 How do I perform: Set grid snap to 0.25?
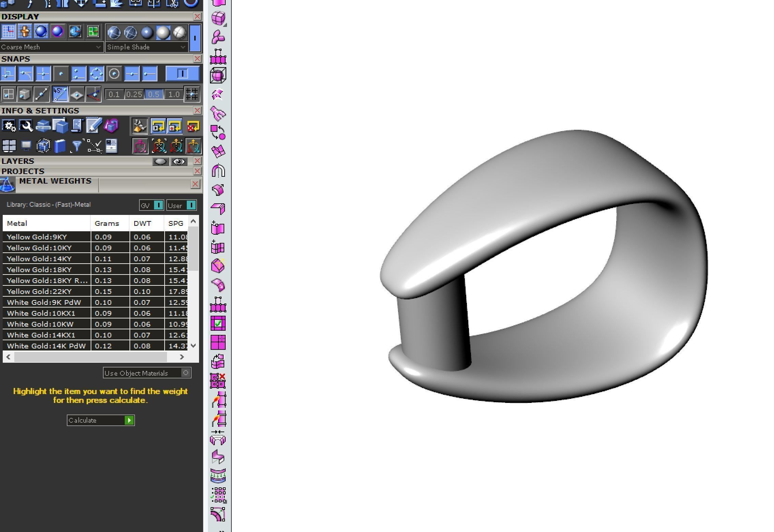point(134,94)
